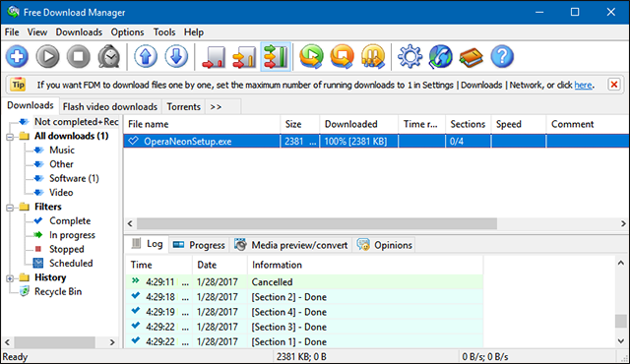Open the Options menu
Screen dimensions: 630x364
[127, 32]
